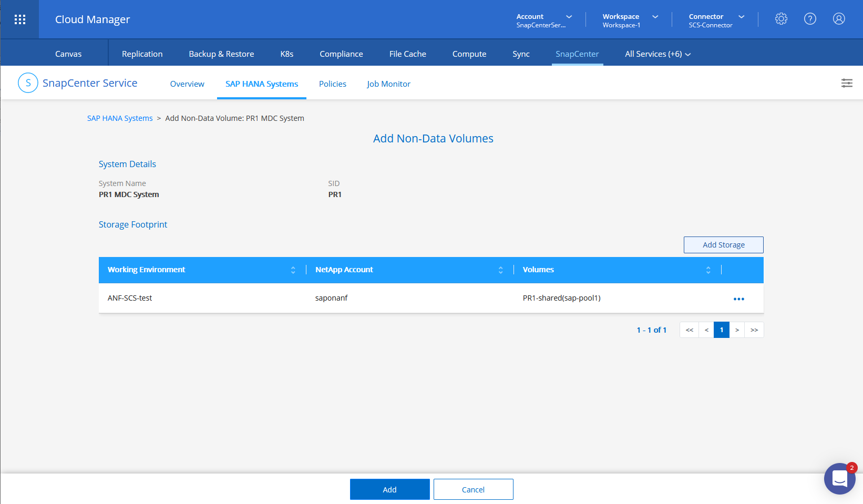
Task: Click the Add Storage button
Action: [x=724, y=245]
